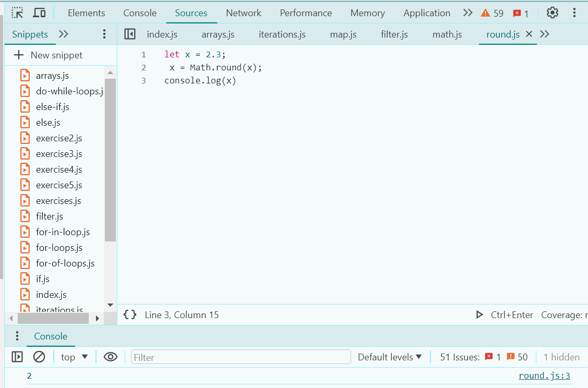588x388 pixels.
Task: Click the pretty-print braces icon
Action: 129,315
